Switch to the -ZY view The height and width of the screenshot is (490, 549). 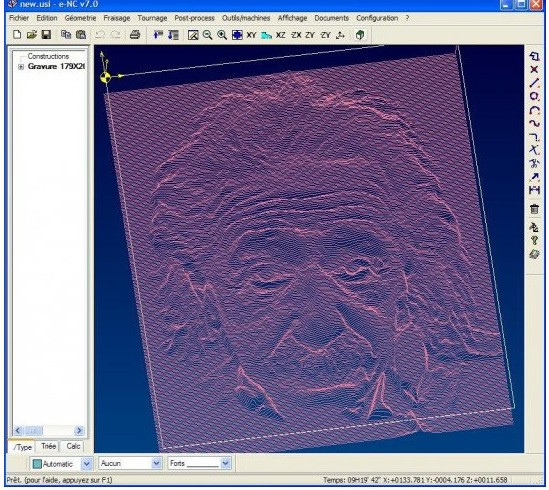coord(325,35)
